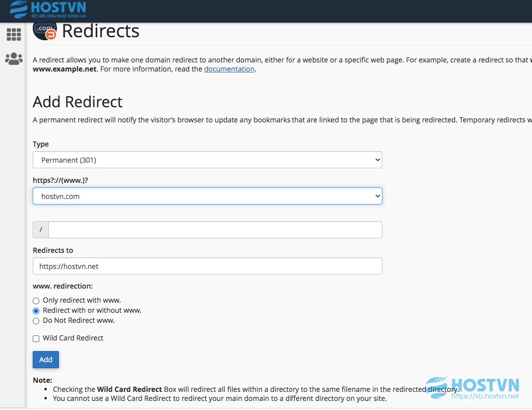The image size is (532, 410).
Task: Open the Type dropdown showing Permanent (301)
Action: (x=207, y=160)
